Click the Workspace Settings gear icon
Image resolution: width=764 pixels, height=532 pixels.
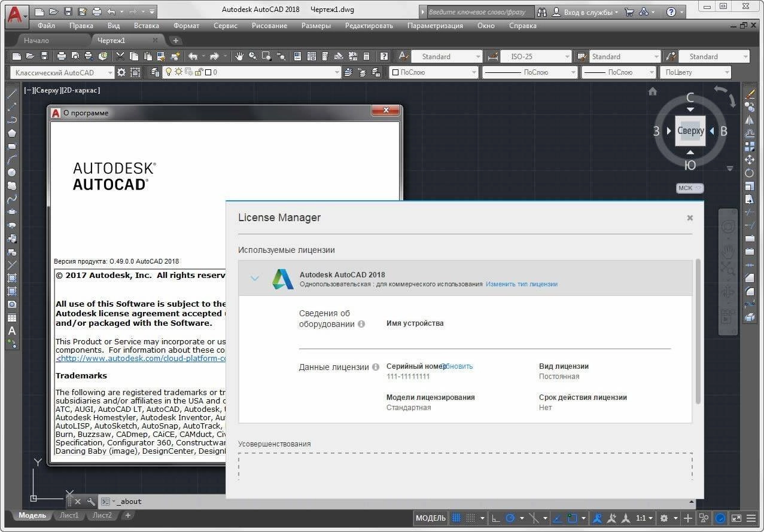pyautogui.click(x=121, y=72)
